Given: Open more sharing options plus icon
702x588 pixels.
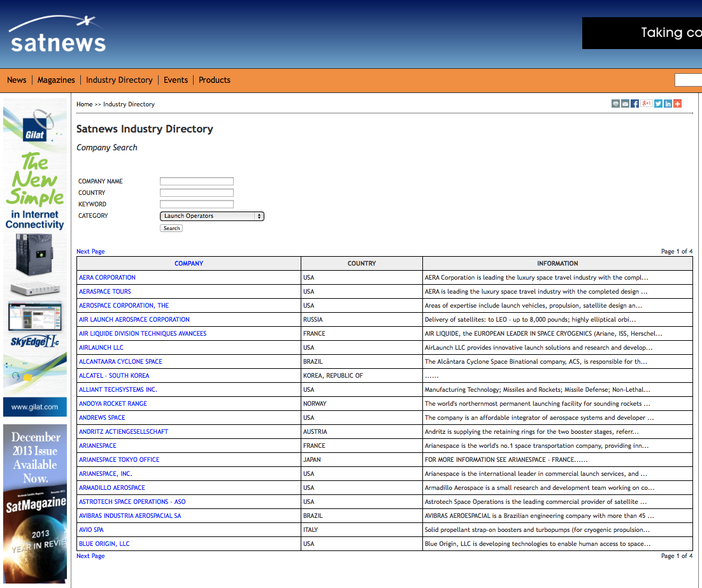Looking at the screenshot, I should pos(677,103).
